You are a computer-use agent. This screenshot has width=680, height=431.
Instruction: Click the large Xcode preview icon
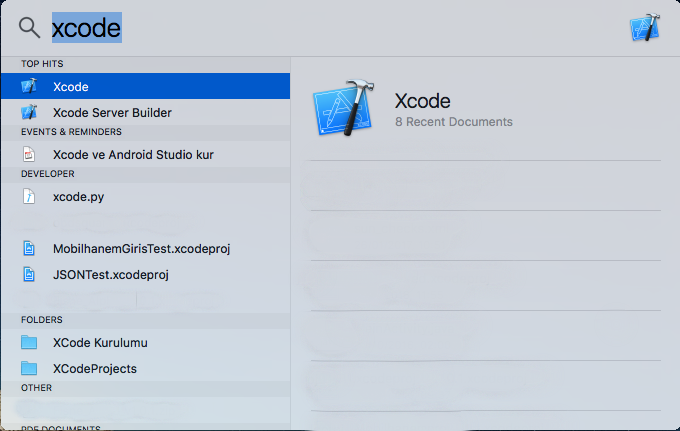click(x=343, y=108)
